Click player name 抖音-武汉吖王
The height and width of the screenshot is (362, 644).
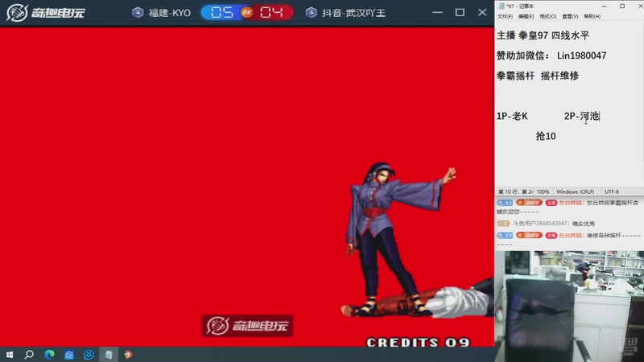pyautogui.click(x=353, y=13)
